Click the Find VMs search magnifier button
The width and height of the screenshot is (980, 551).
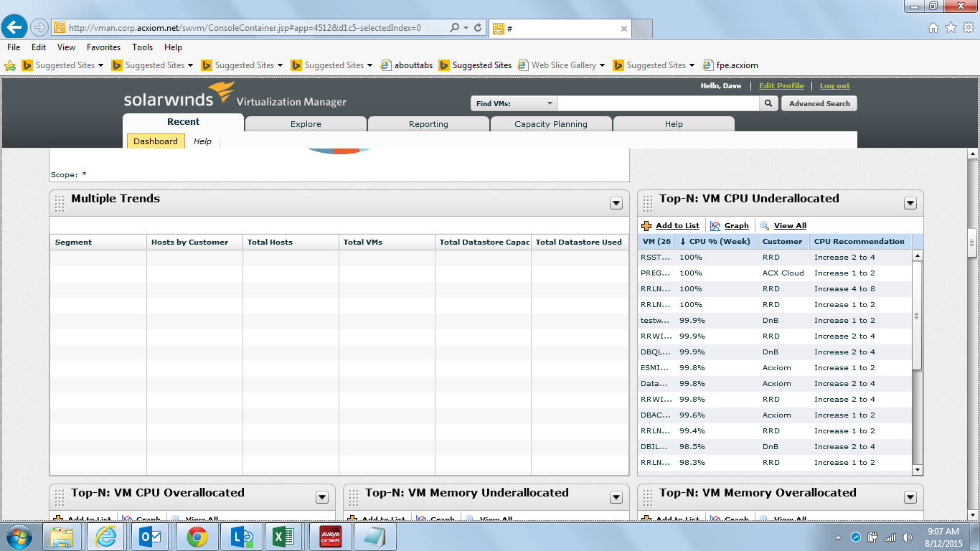click(768, 104)
